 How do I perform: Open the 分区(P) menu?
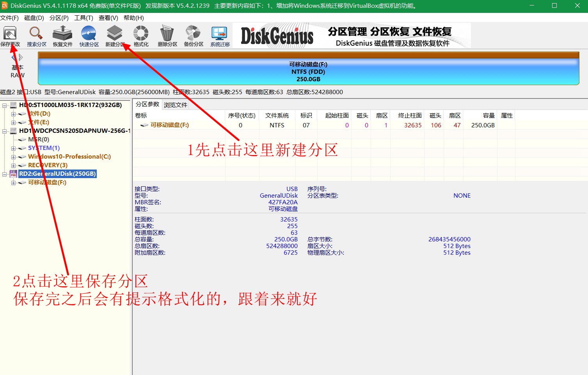pyautogui.click(x=59, y=18)
